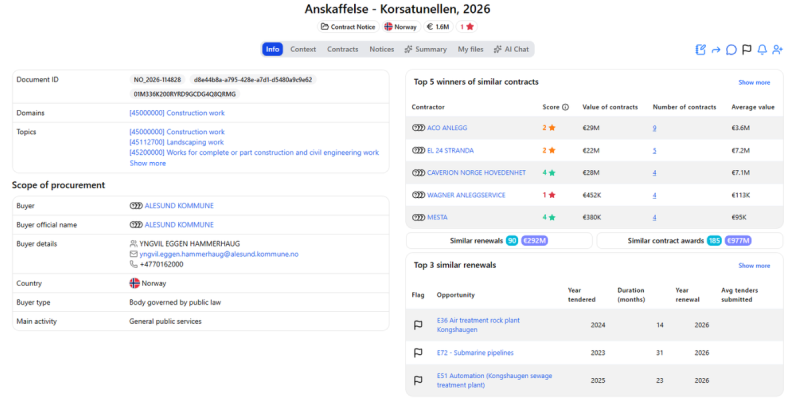Click the NO_2026-114828 document ID chip

click(157, 80)
